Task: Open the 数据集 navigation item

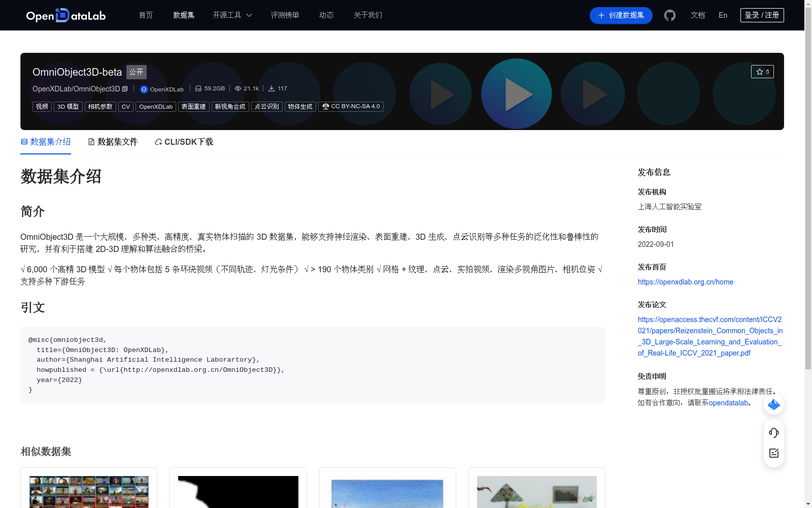Action: coord(184,15)
